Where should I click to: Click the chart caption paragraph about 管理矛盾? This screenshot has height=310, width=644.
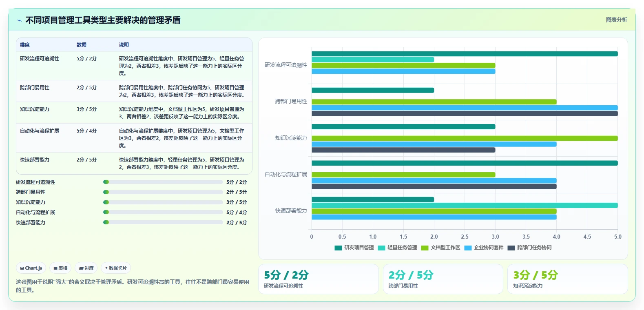(133, 286)
